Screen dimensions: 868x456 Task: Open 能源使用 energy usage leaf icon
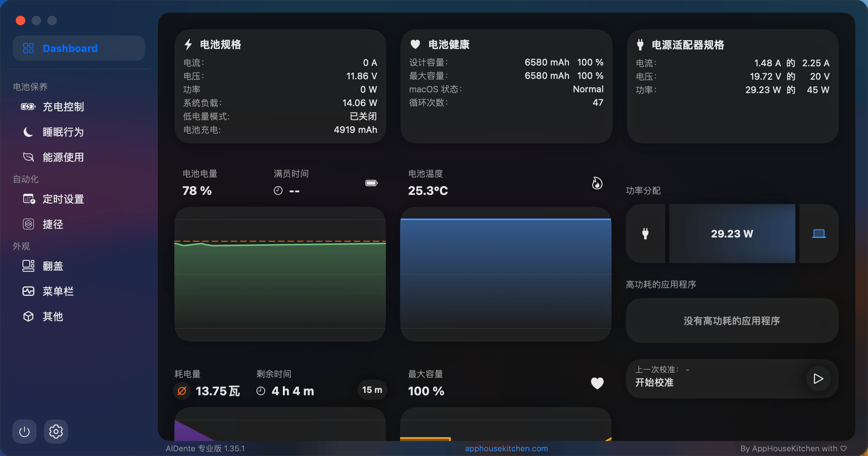[x=28, y=157]
